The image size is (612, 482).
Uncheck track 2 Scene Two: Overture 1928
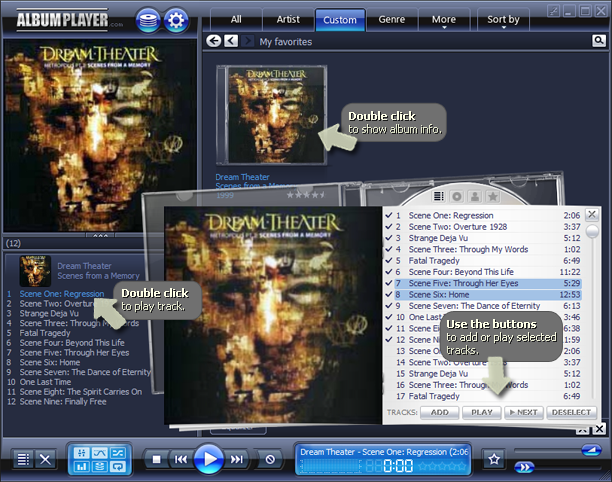point(389,226)
